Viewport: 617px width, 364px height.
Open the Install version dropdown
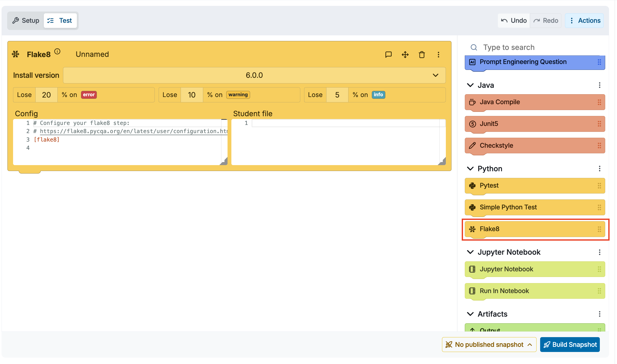point(254,75)
